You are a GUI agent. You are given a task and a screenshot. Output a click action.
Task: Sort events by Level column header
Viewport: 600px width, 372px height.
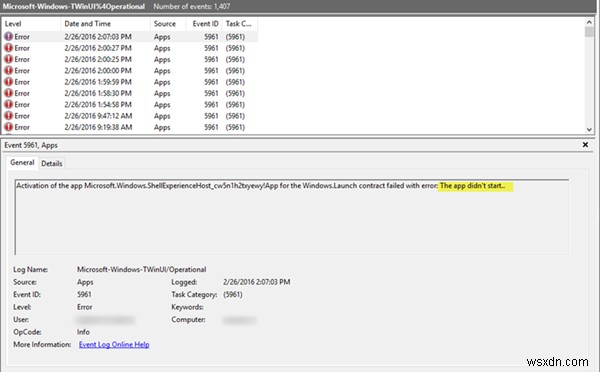click(31, 24)
